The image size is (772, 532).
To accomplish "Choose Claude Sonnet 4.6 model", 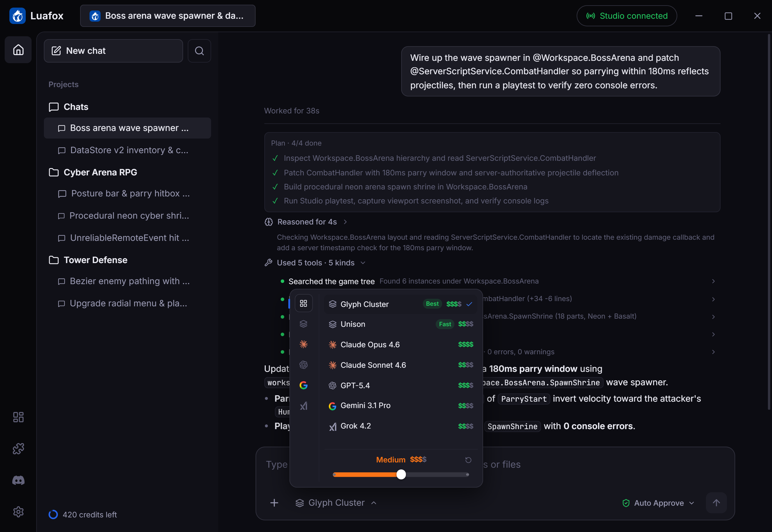I will [x=400, y=365].
